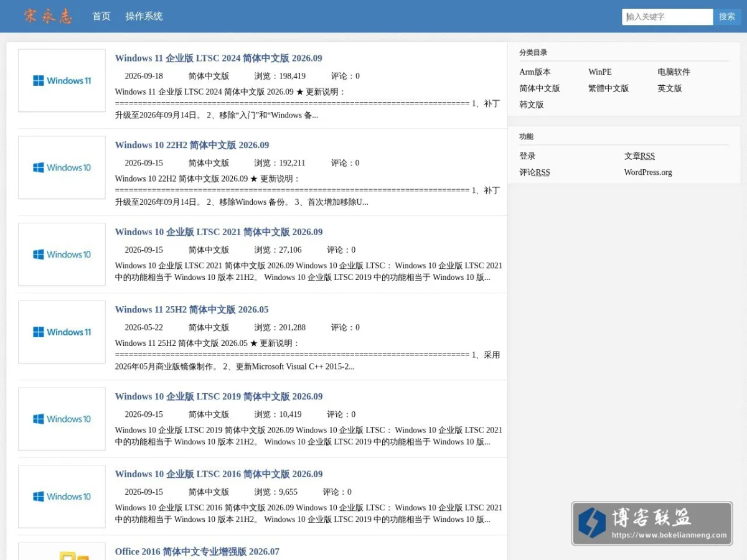Screen dimensions: 747x560
Task: Open the 首页 navigation item
Action: coord(101,16)
